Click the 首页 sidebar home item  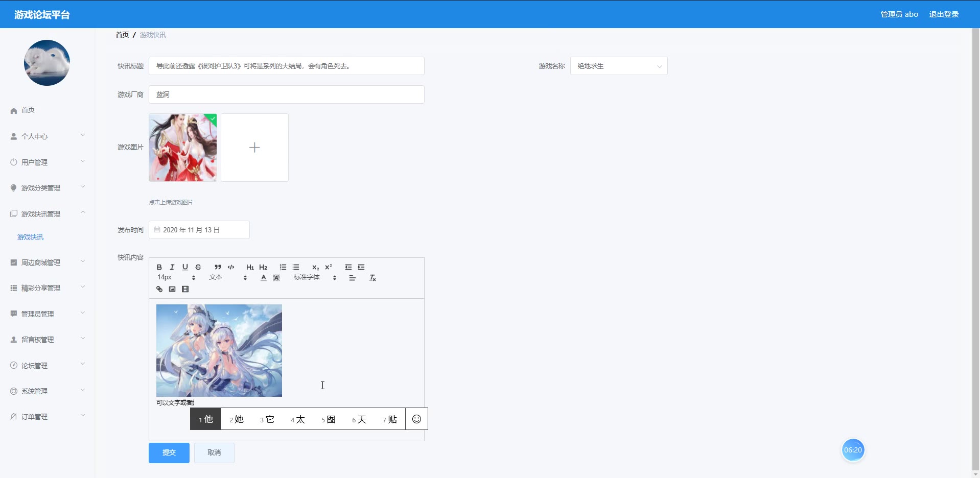(47, 110)
